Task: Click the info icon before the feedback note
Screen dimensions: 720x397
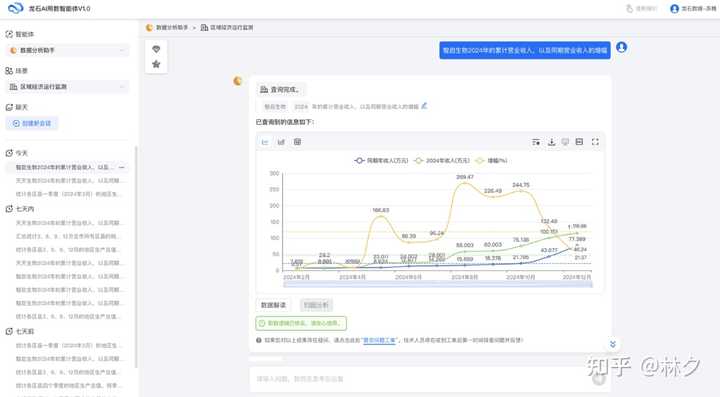Action: 259,340
